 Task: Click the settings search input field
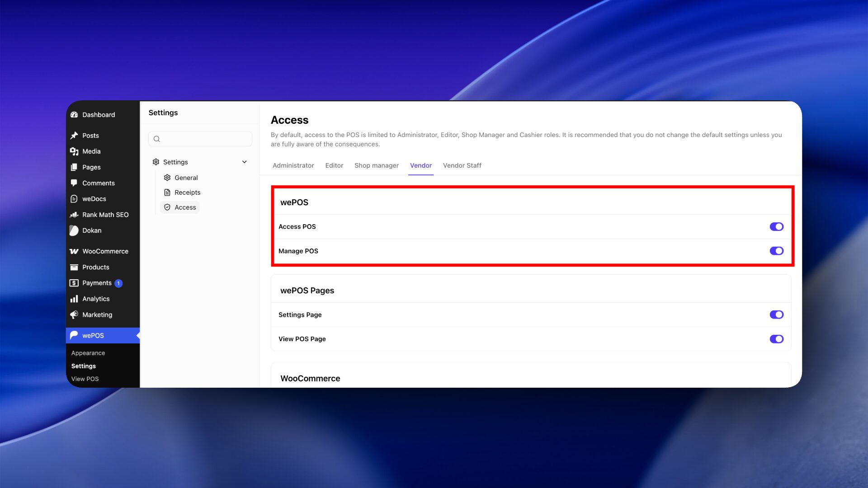200,139
